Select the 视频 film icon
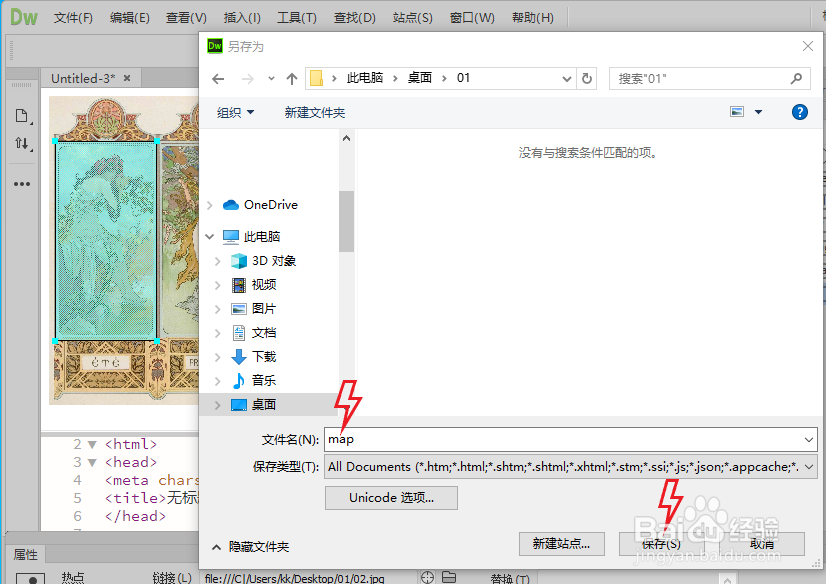The width and height of the screenshot is (826, 584). (239, 285)
